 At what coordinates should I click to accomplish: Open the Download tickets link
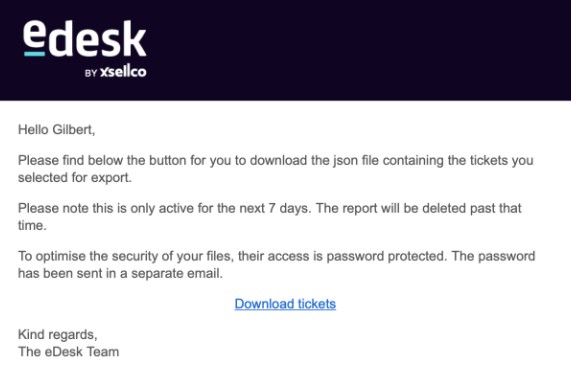(285, 304)
